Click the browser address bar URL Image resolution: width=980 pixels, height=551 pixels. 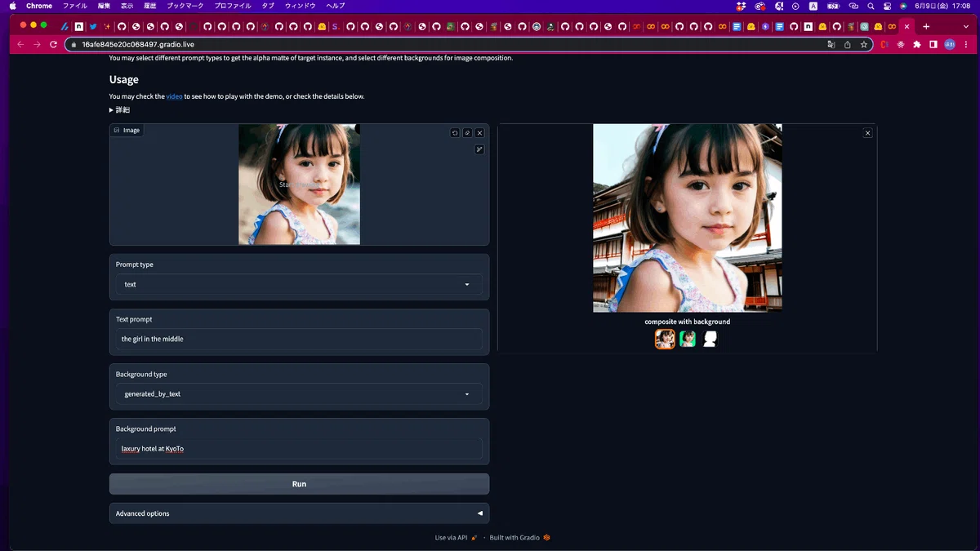point(137,44)
